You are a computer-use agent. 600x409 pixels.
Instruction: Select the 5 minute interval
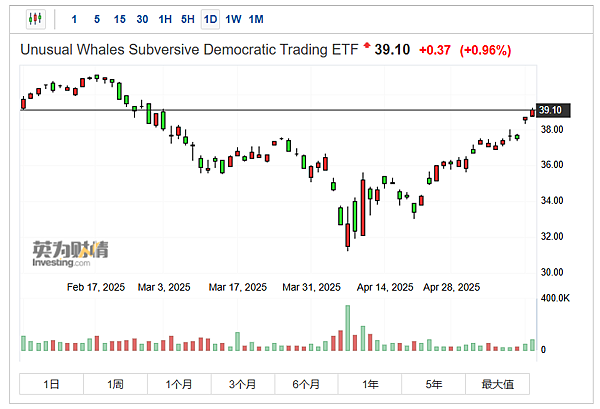click(97, 19)
